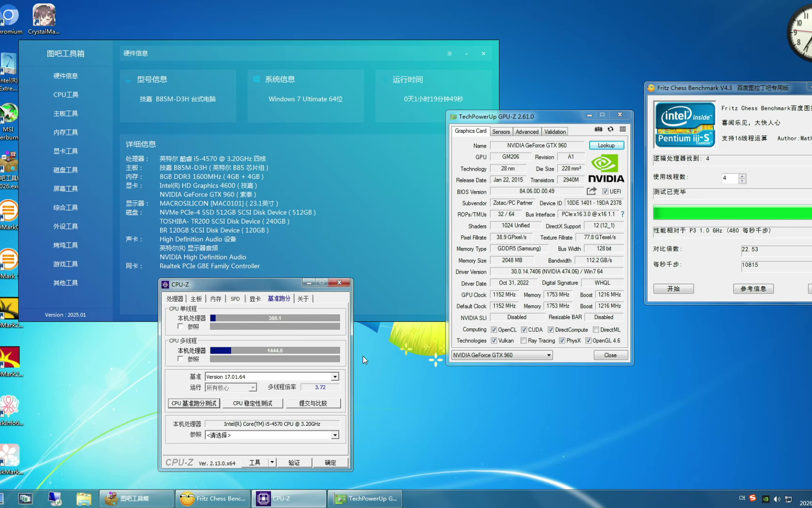Switch to Fritz Chess Benchmark on taskbar
The image size is (812, 508).
(213, 499)
